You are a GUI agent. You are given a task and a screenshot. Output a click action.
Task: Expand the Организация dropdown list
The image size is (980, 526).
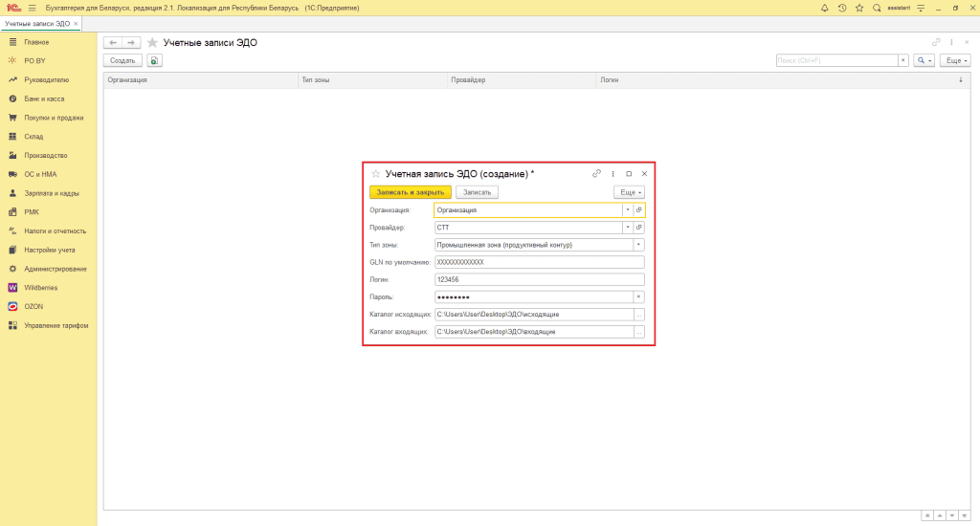[x=627, y=209]
